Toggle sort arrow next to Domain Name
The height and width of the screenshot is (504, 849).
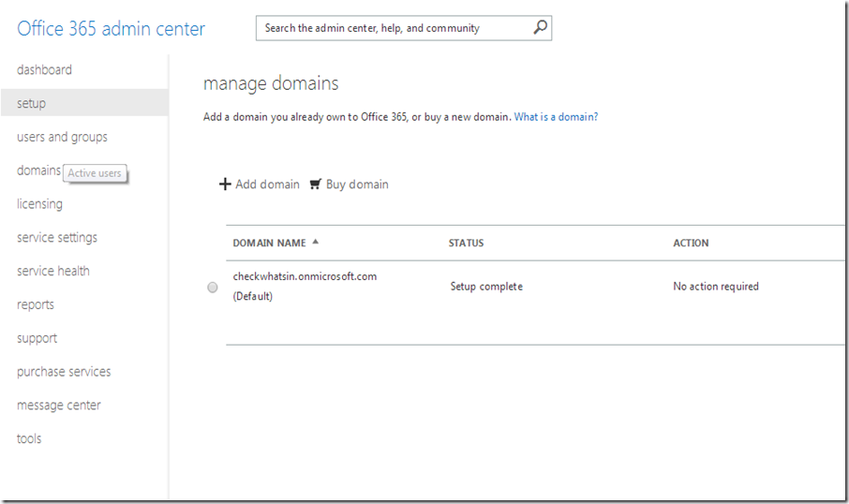coord(315,242)
